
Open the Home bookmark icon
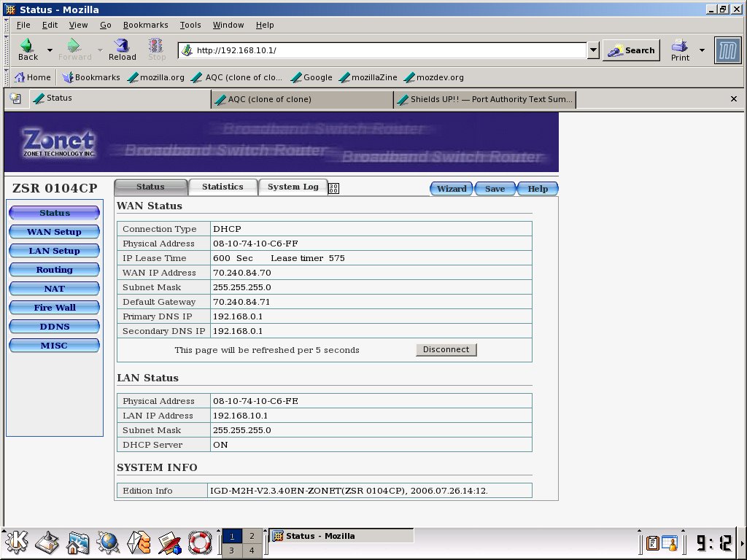pos(20,77)
